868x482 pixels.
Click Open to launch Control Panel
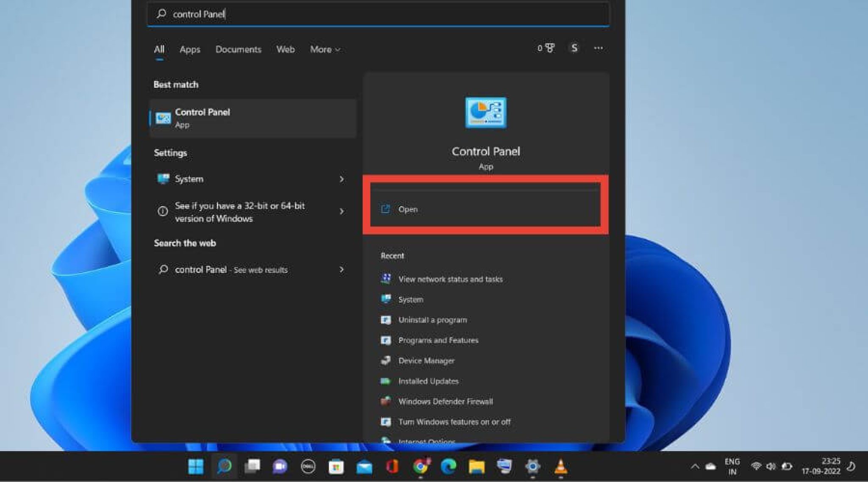[486, 209]
